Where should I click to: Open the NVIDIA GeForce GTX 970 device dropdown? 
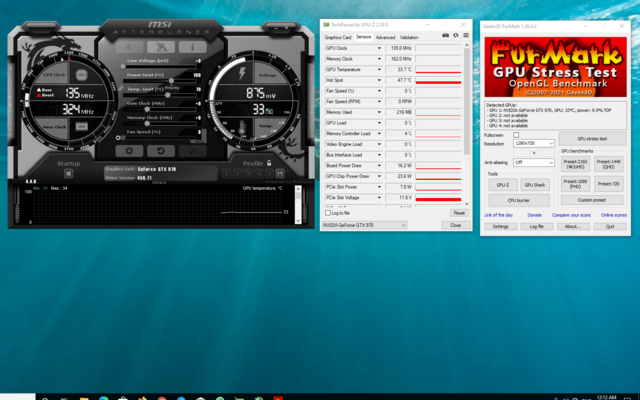pos(364,225)
